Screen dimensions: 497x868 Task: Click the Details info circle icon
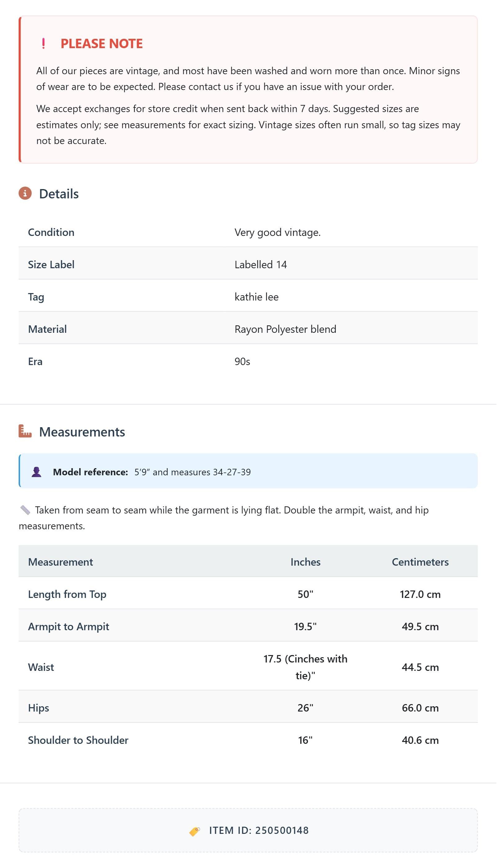pos(25,193)
